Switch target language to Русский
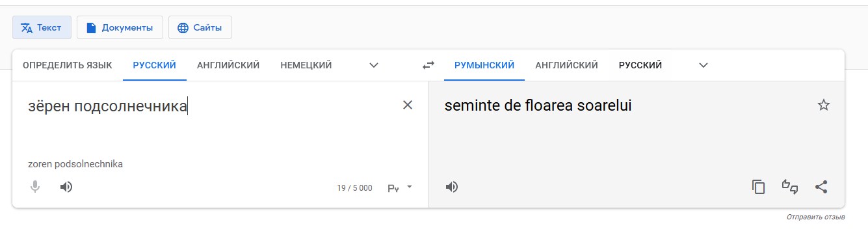Screen dimensions: 868x235 click(x=640, y=65)
